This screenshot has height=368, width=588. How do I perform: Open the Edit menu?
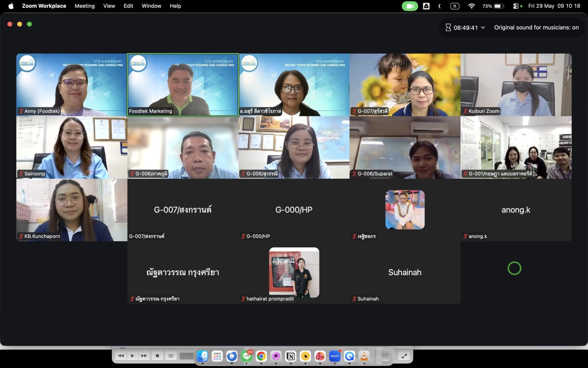[x=128, y=6]
